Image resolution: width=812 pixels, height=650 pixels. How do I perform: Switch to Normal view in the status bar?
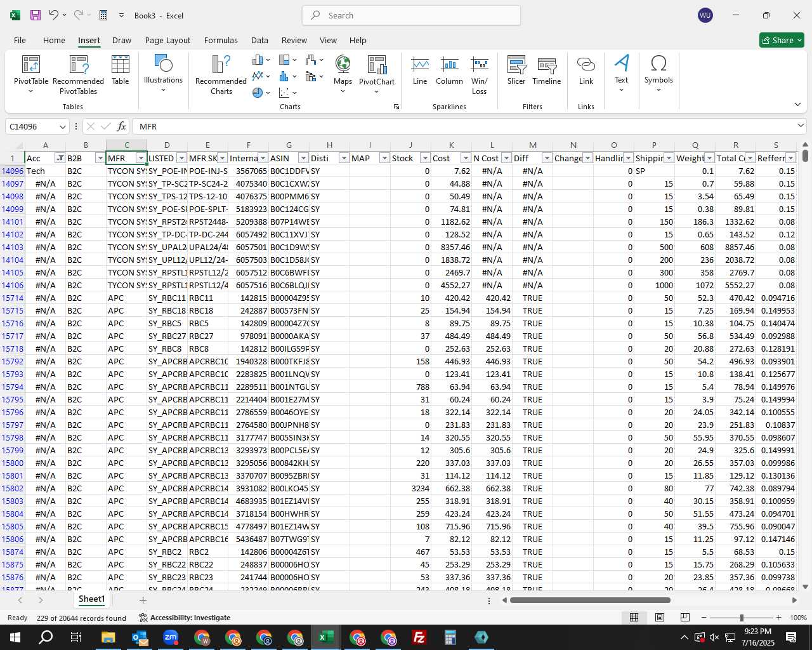(x=634, y=618)
